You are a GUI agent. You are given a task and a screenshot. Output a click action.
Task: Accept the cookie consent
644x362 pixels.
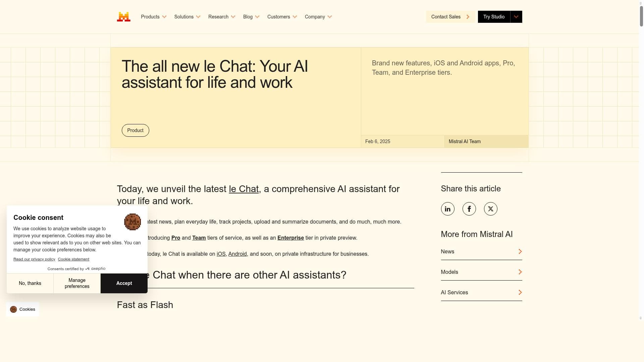click(x=124, y=283)
